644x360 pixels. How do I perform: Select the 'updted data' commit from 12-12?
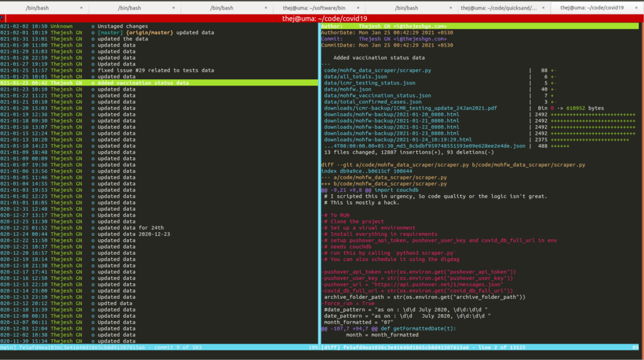point(159,303)
